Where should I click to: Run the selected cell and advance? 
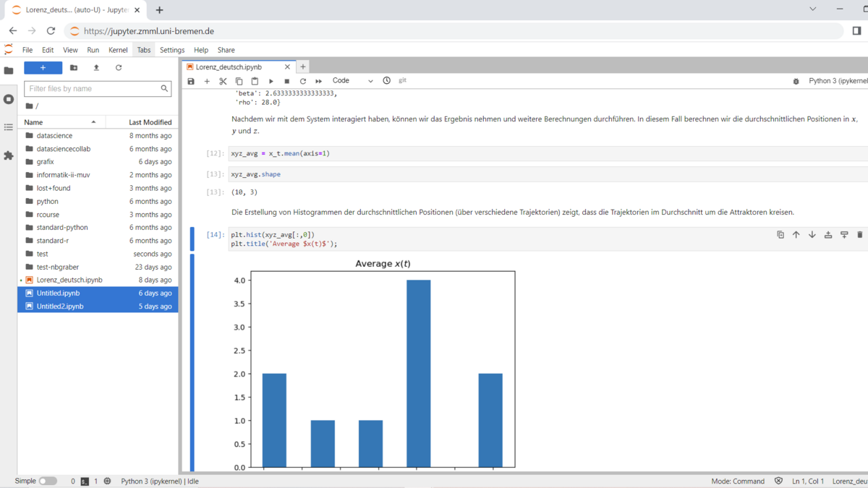click(x=271, y=81)
